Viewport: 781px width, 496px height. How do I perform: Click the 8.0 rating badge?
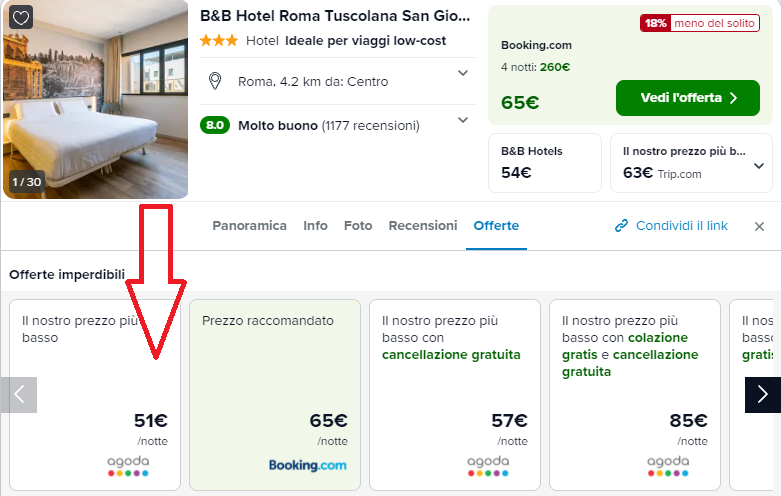coord(215,126)
